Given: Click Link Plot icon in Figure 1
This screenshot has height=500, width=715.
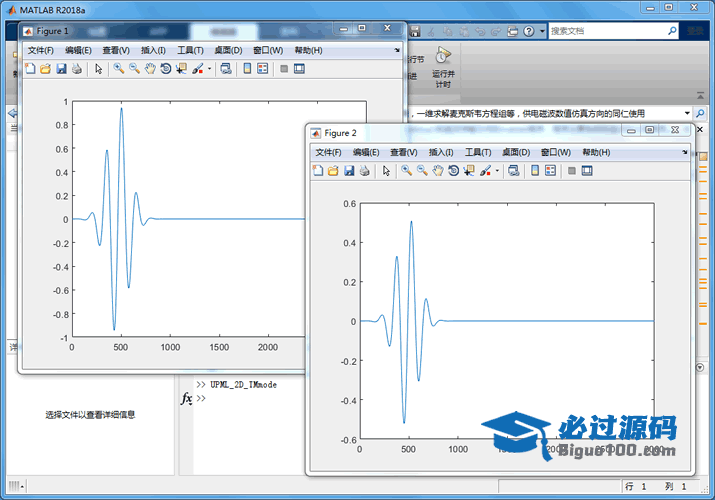Looking at the screenshot, I should tap(226, 69).
